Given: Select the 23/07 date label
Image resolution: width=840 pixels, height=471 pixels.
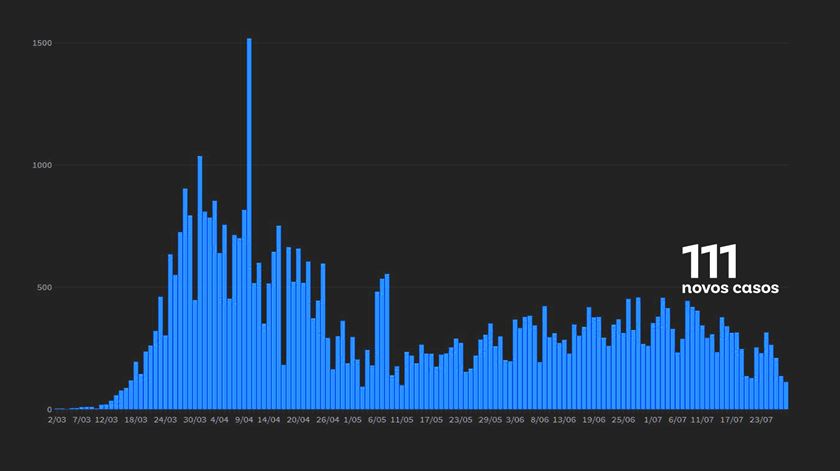Looking at the screenshot, I should tap(761, 420).
